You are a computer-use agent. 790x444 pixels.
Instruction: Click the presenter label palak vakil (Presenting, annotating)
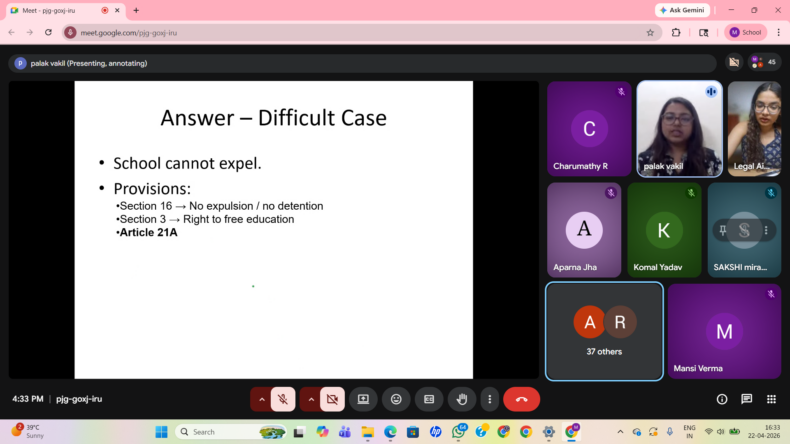coord(89,63)
